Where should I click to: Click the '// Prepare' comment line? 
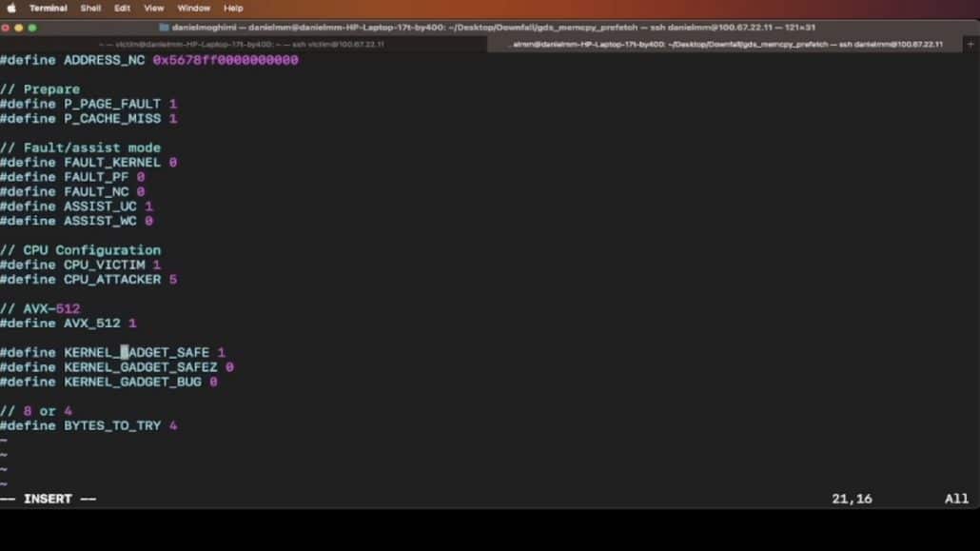[40, 89]
